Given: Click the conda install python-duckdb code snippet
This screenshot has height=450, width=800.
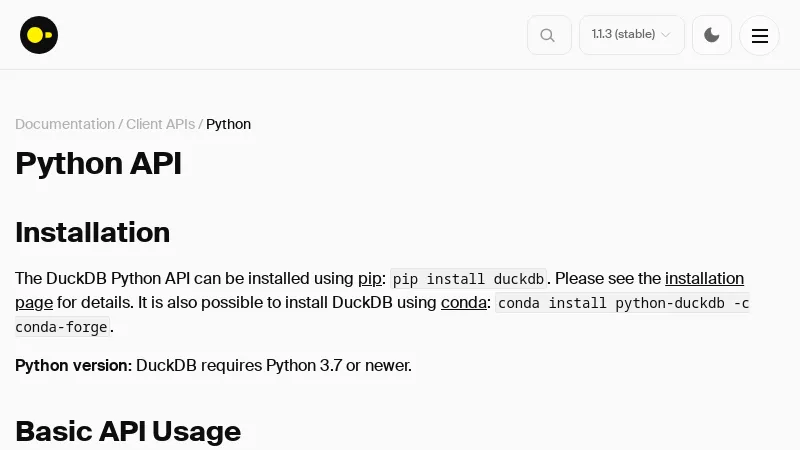Looking at the screenshot, I should (x=622, y=303).
